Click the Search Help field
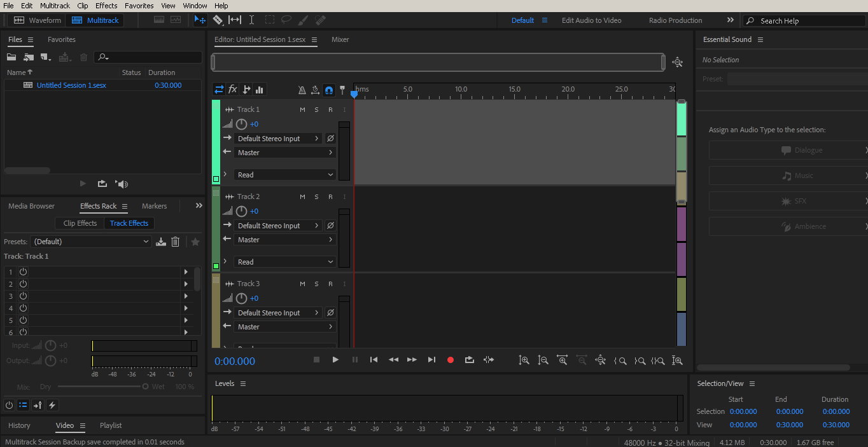The image size is (868, 447). pos(804,20)
